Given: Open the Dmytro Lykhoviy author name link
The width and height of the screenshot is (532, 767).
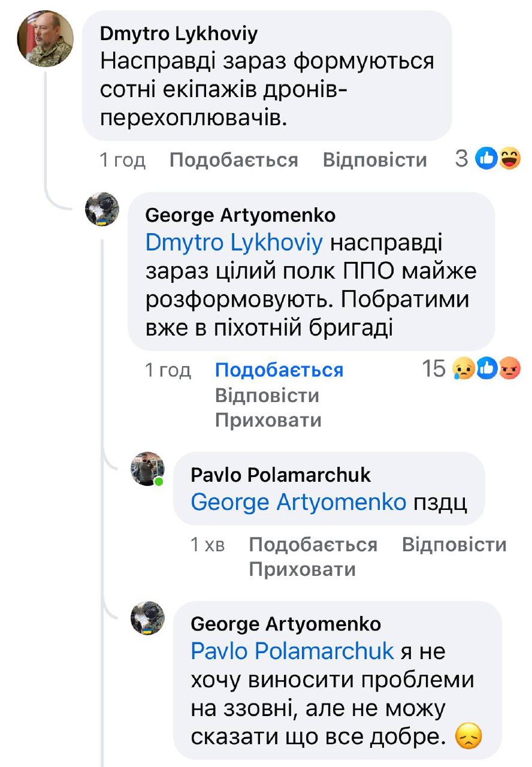Looking at the screenshot, I should pyautogui.click(x=179, y=34).
